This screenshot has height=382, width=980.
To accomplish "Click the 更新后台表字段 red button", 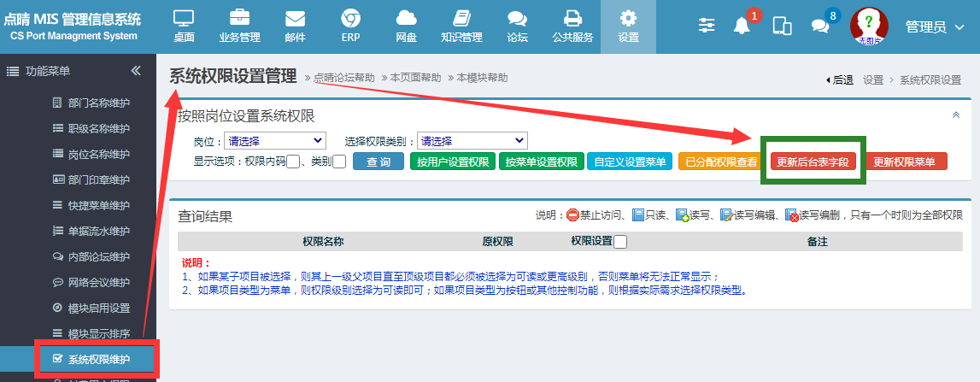I will pos(813,162).
